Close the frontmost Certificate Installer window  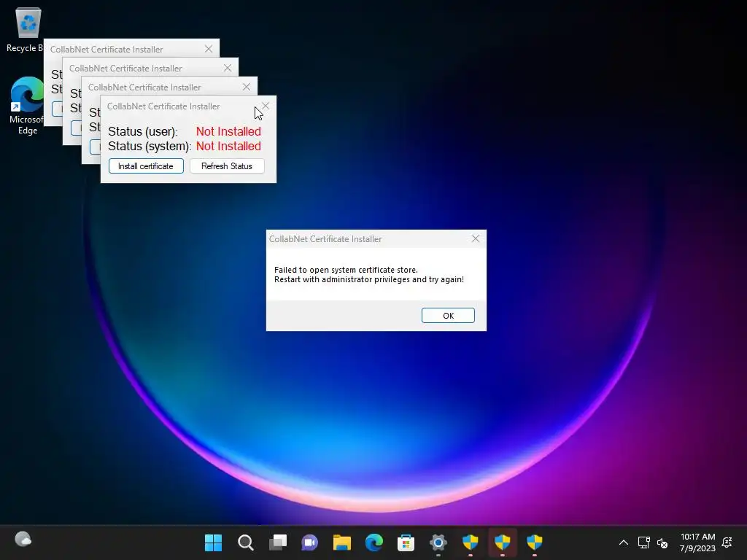266,106
